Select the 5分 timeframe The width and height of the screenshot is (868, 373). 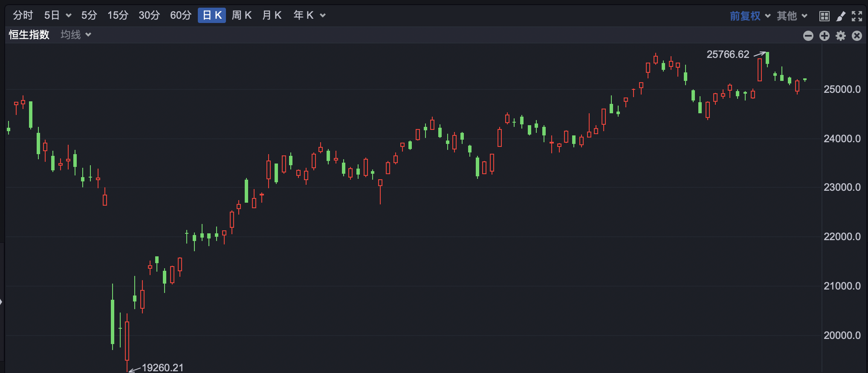tap(89, 15)
